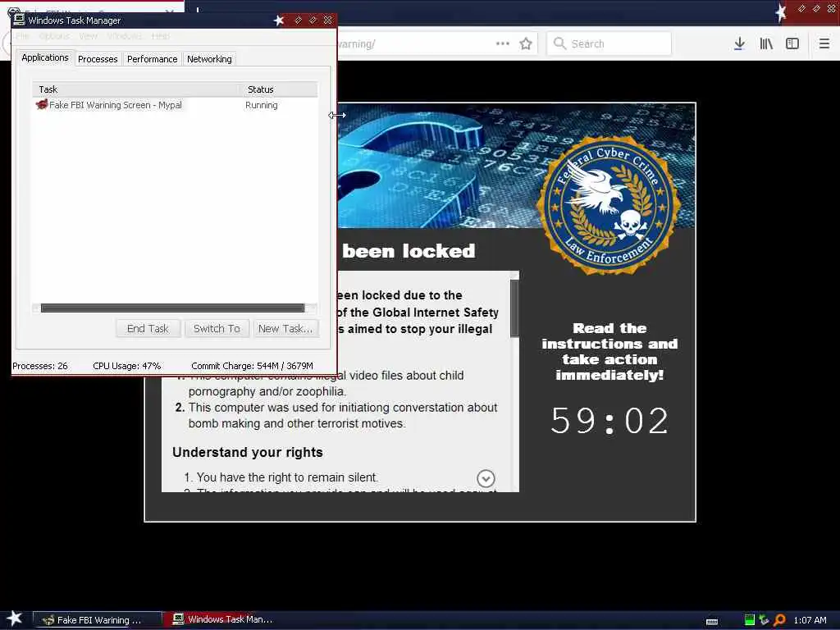The image size is (840, 630).
Task: Click Commit Charge status text
Action: [x=252, y=366]
